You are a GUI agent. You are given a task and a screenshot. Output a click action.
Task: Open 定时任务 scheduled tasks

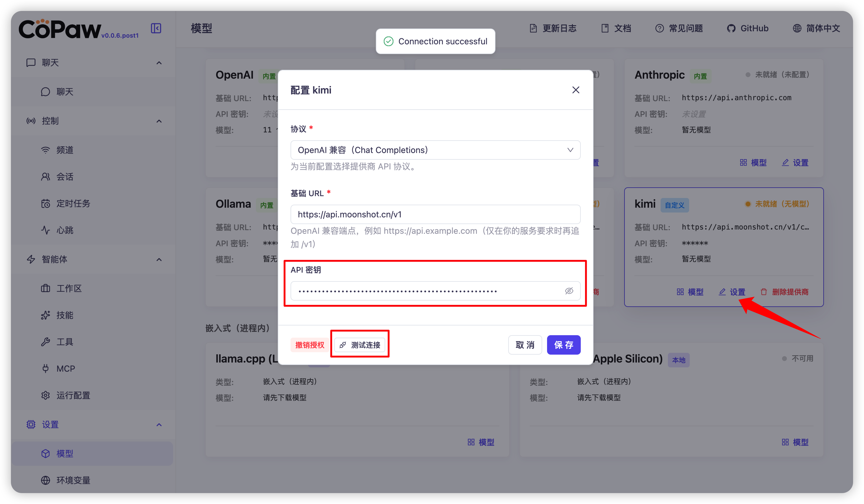click(73, 203)
